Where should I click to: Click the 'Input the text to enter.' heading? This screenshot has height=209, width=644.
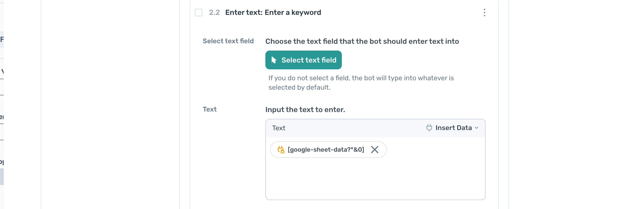coord(305,109)
